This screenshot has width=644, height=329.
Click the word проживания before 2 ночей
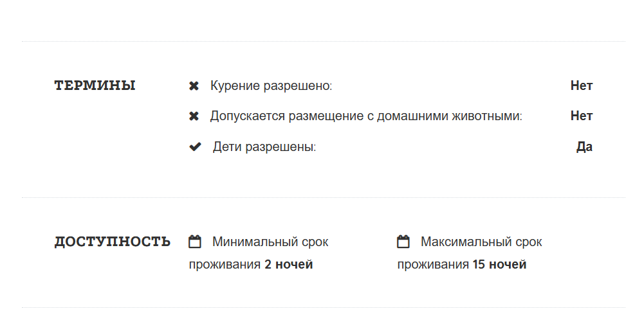(x=225, y=265)
